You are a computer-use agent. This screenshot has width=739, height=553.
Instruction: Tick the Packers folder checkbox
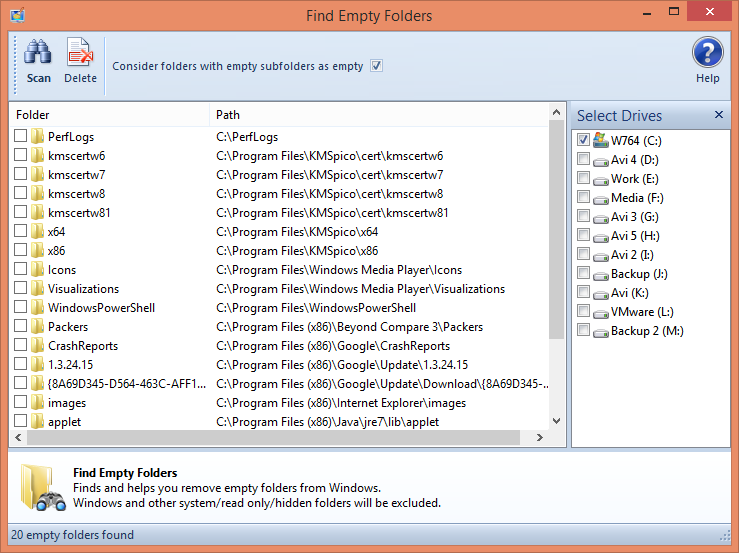pos(20,326)
